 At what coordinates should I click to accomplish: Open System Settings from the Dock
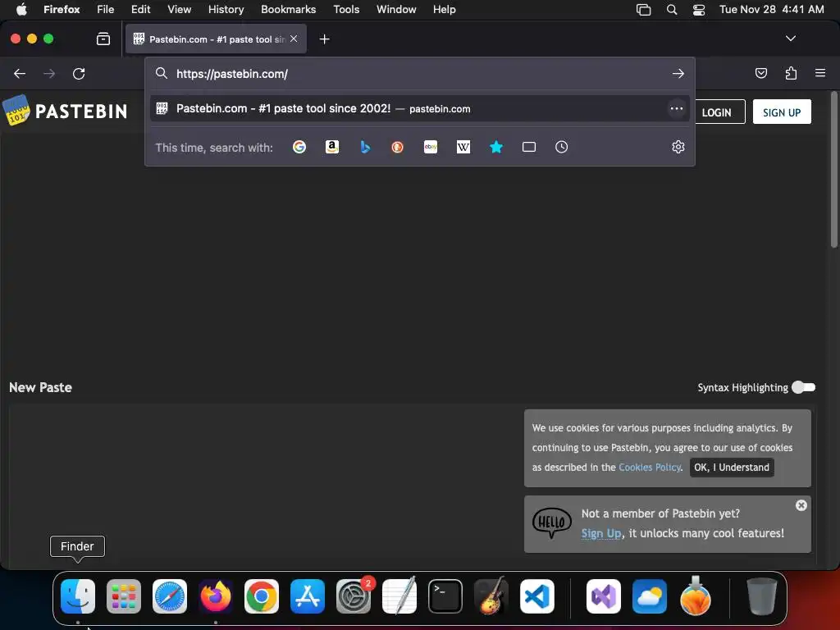point(354,596)
